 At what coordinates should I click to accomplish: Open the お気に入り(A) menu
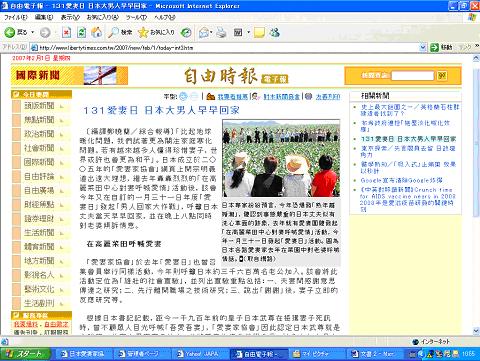pyautogui.click(x=103, y=17)
